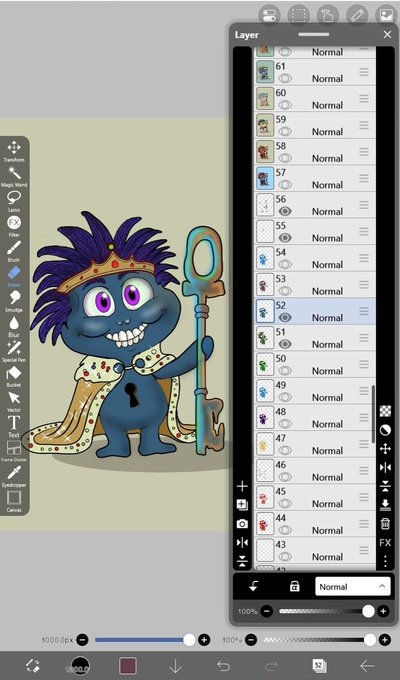Open the stabilizer finger tool at top
Viewport: 400px width, 680px height.
tap(328, 15)
